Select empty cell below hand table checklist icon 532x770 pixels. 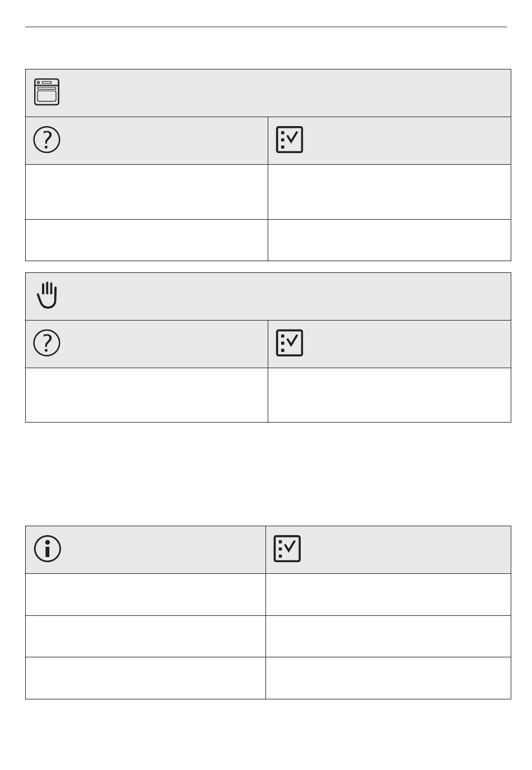tap(390, 395)
